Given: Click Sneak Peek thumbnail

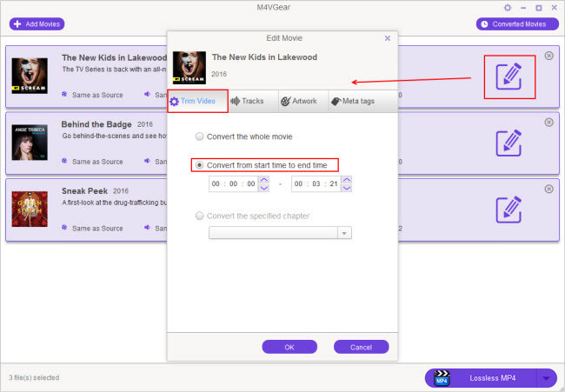Looking at the screenshot, I should tap(30, 209).
